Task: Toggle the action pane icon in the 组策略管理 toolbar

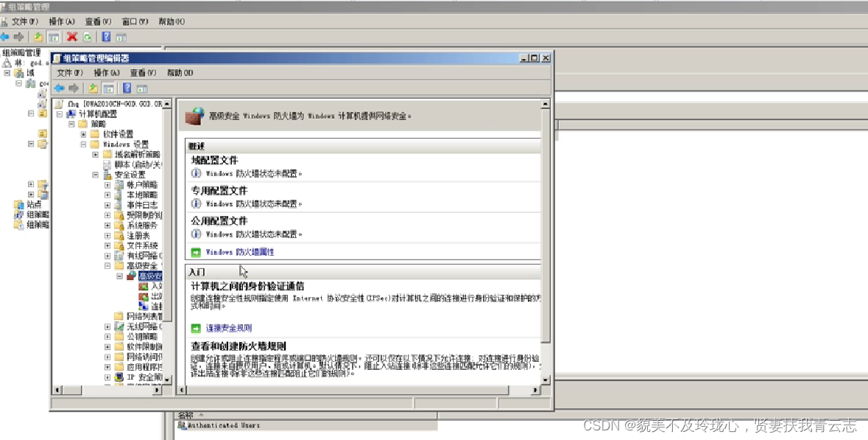Action: click(x=121, y=37)
